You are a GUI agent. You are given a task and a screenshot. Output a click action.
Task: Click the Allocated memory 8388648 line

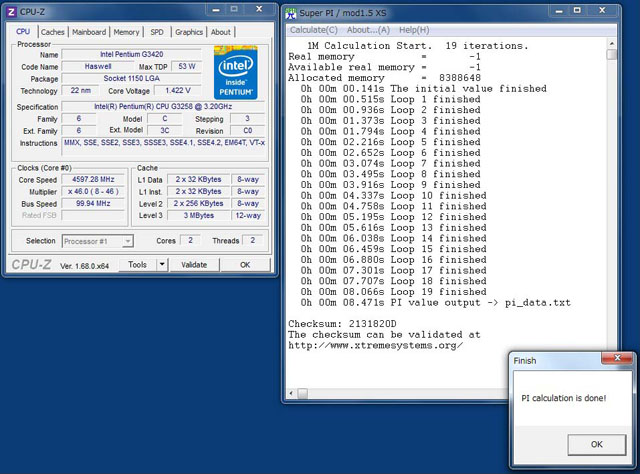pyautogui.click(x=384, y=78)
